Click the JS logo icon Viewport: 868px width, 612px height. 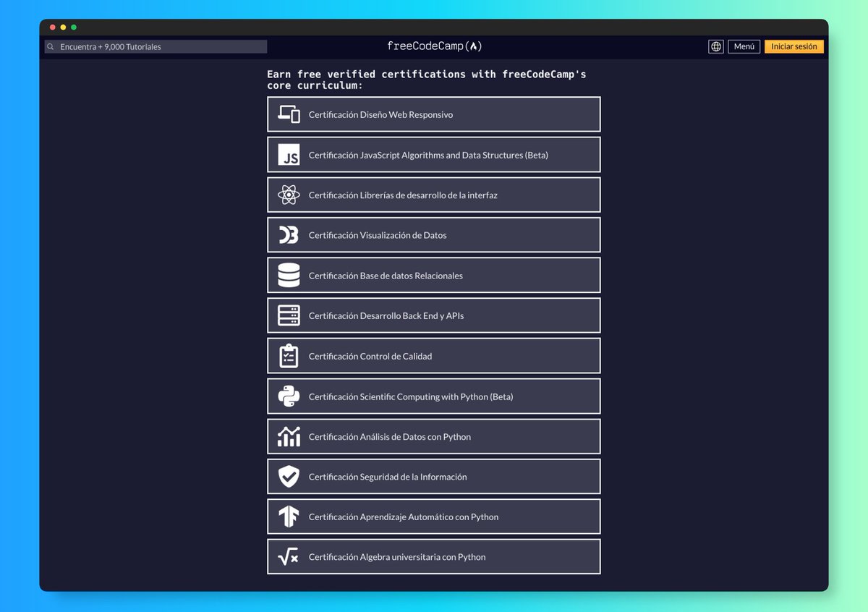click(x=289, y=155)
